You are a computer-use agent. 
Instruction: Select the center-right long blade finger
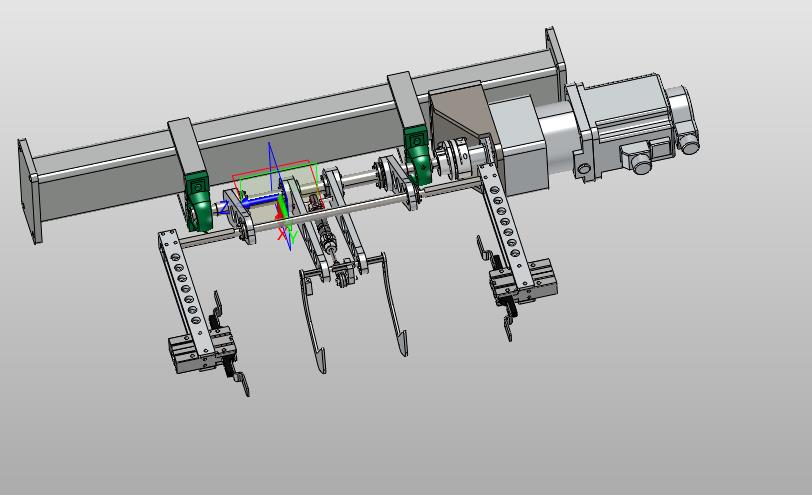[395, 305]
